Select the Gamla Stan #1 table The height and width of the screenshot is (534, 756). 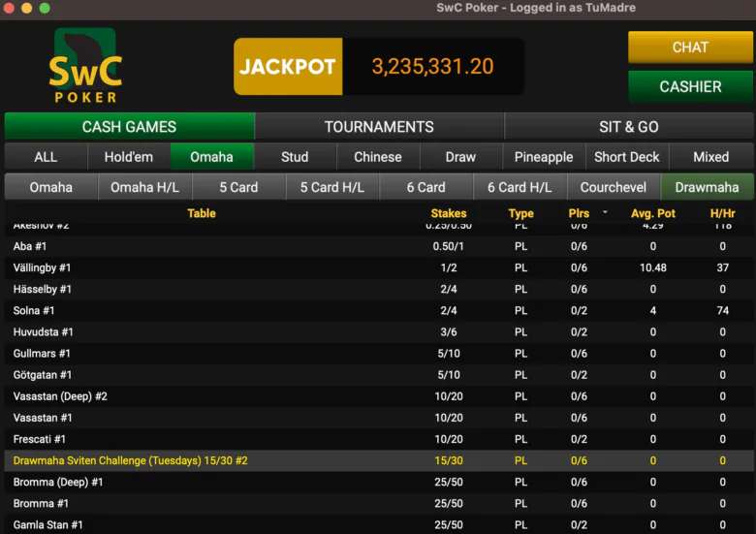[379, 524]
